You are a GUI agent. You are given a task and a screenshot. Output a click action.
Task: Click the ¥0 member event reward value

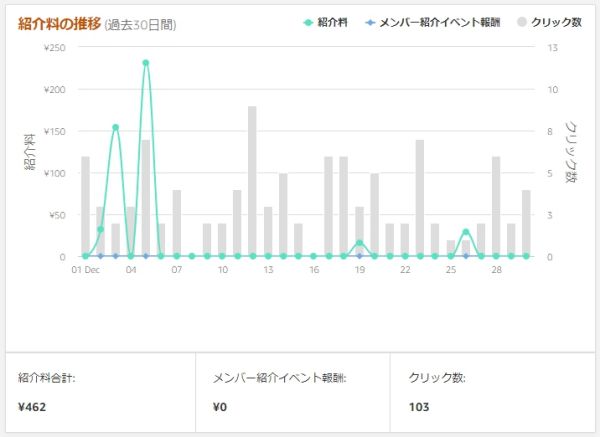coord(220,407)
